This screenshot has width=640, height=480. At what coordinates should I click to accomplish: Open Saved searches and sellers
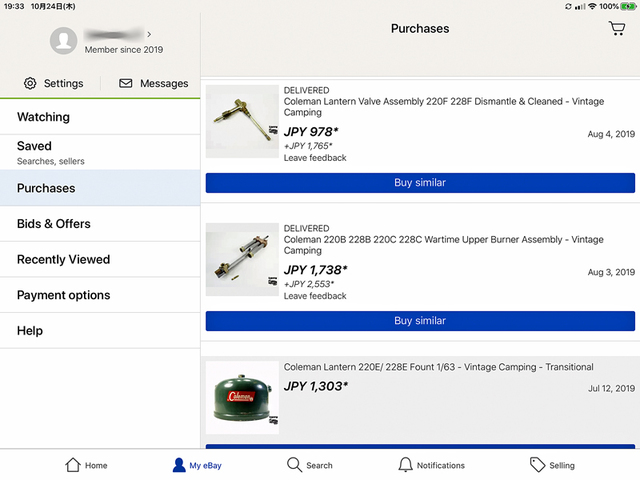[x=100, y=152]
